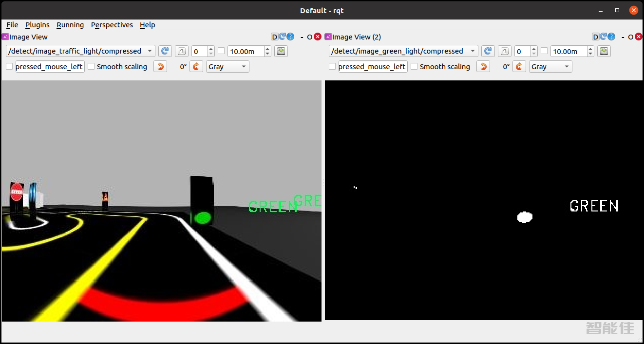Image resolution: width=644 pixels, height=344 pixels.
Task: Increase the left 10.00m range value
Action: pos(267,49)
